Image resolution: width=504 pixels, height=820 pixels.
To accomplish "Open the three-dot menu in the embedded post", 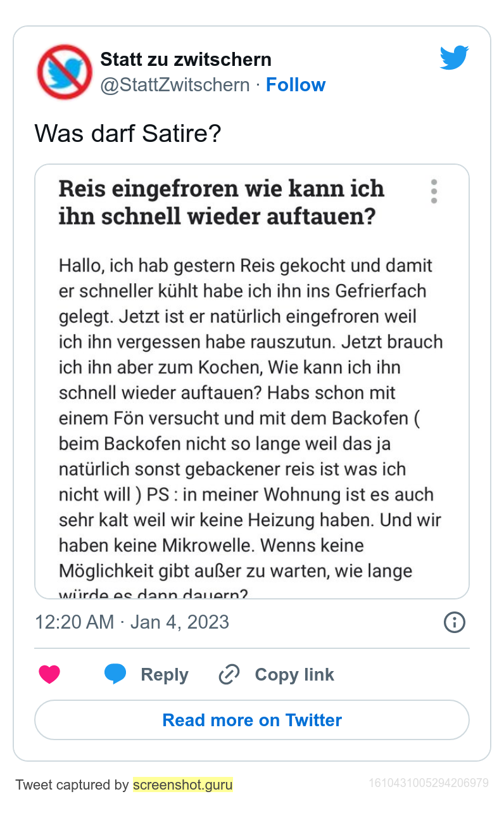I will click(x=434, y=191).
